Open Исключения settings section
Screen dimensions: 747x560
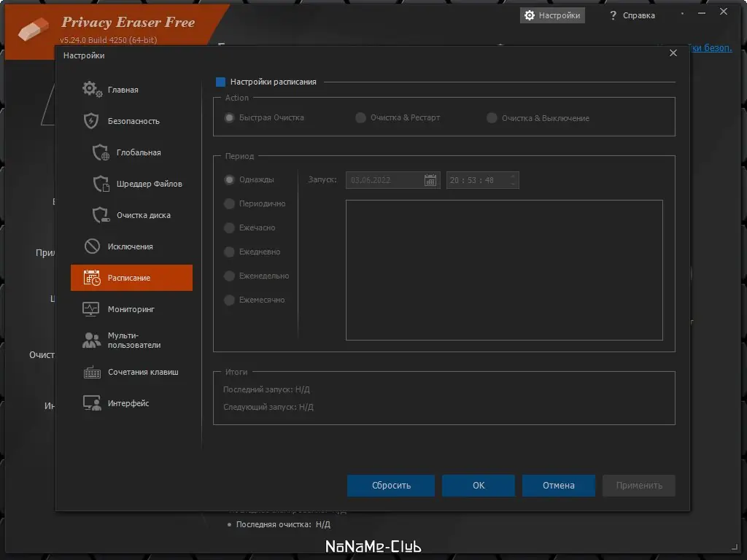point(131,246)
